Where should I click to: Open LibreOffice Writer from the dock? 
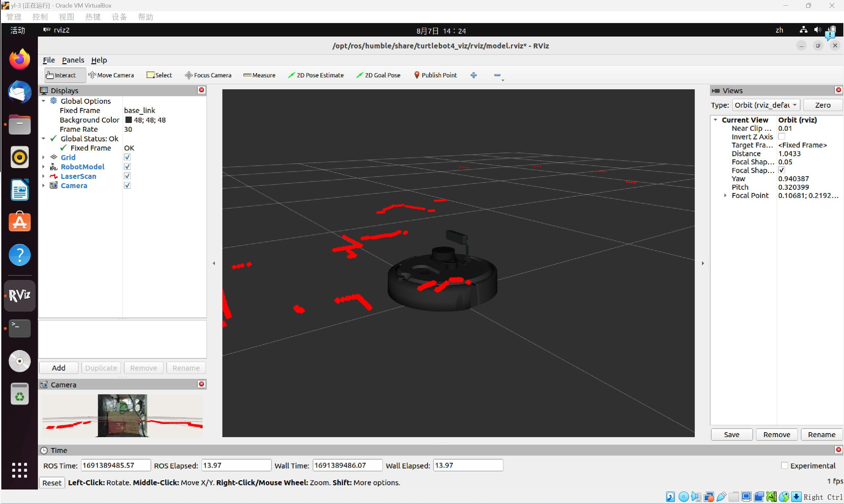[x=19, y=190]
